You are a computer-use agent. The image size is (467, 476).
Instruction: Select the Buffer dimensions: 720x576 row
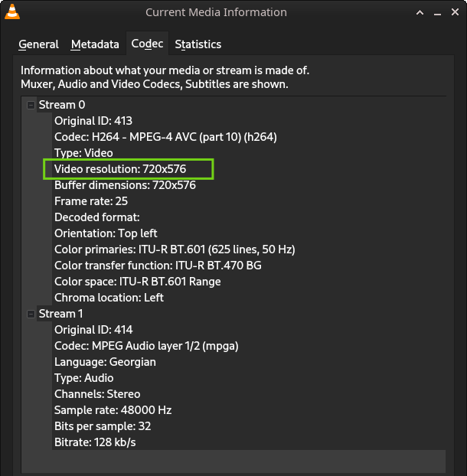(x=125, y=185)
